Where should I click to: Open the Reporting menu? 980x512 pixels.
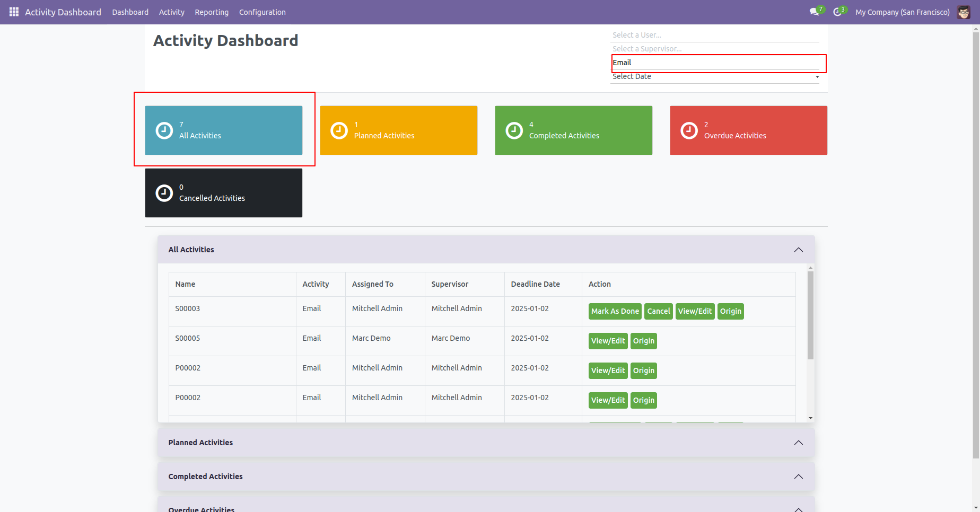point(212,12)
